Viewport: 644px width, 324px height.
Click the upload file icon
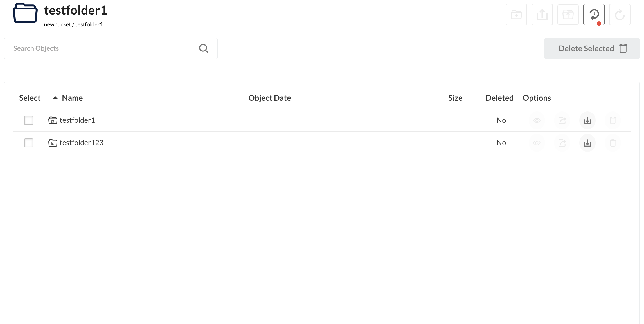click(542, 15)
